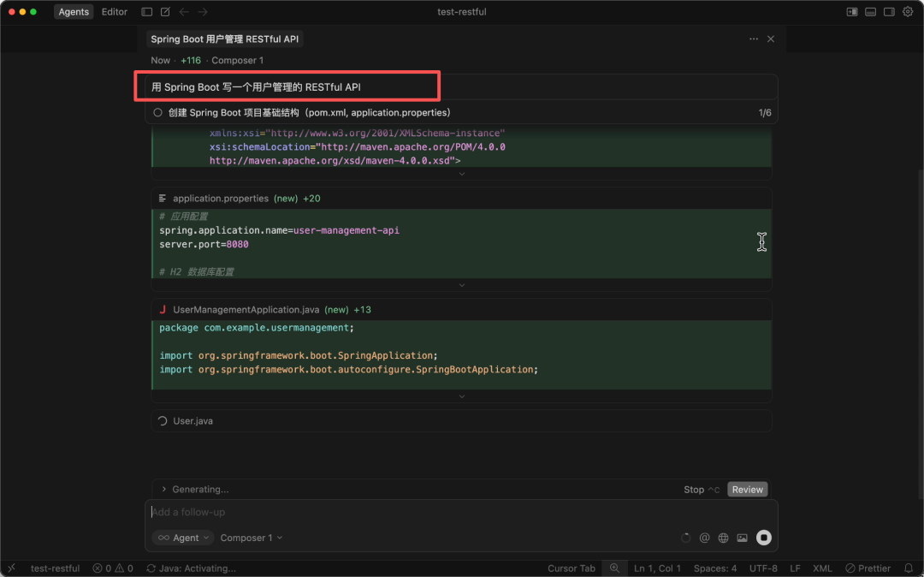Viewport: 924px width, 577px height.
Task: Open settings via the gear icon
Action: [x=908, y=12]
